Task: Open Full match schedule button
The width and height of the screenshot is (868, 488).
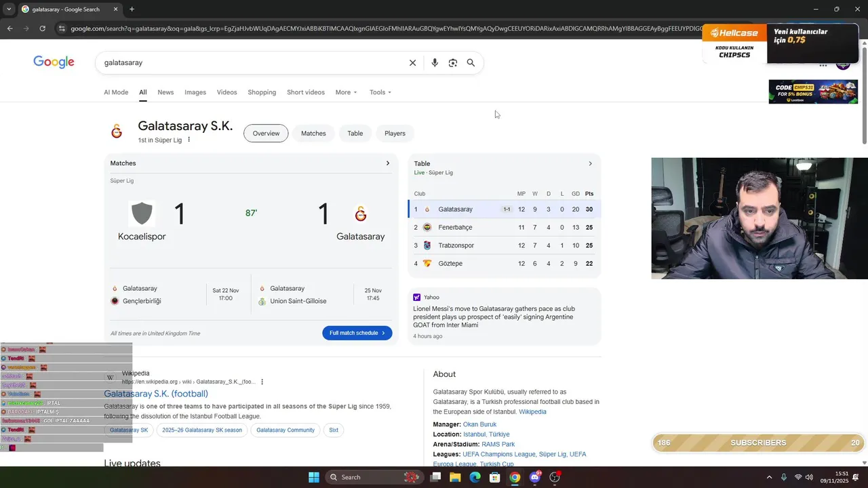Action: 357,333
